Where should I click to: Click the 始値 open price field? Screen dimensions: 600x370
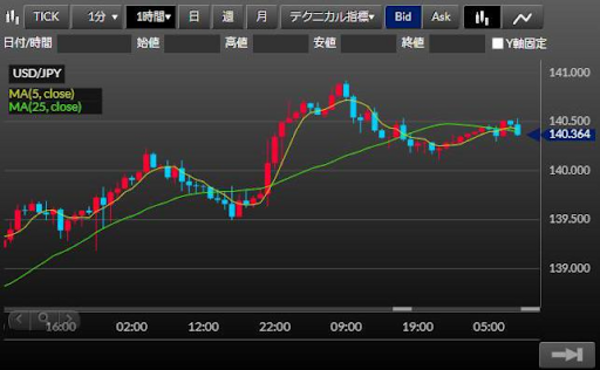(192, 43)
